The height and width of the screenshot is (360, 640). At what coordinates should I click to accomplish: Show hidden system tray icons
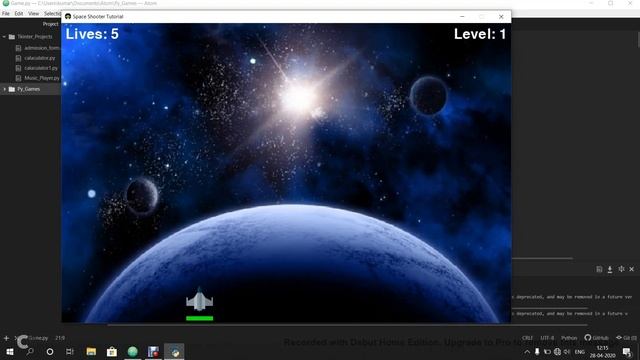pos(527,352)
